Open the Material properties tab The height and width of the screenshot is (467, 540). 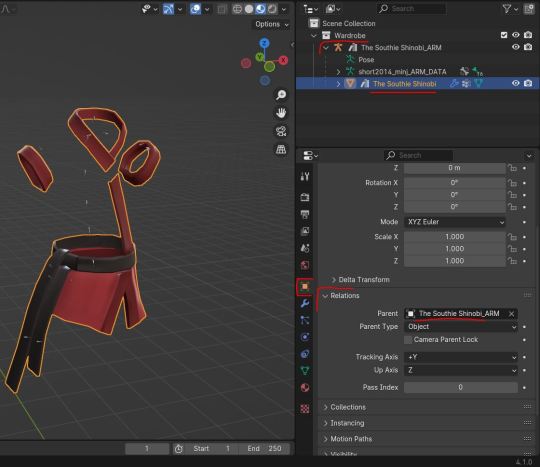click(x=305, y=388)
